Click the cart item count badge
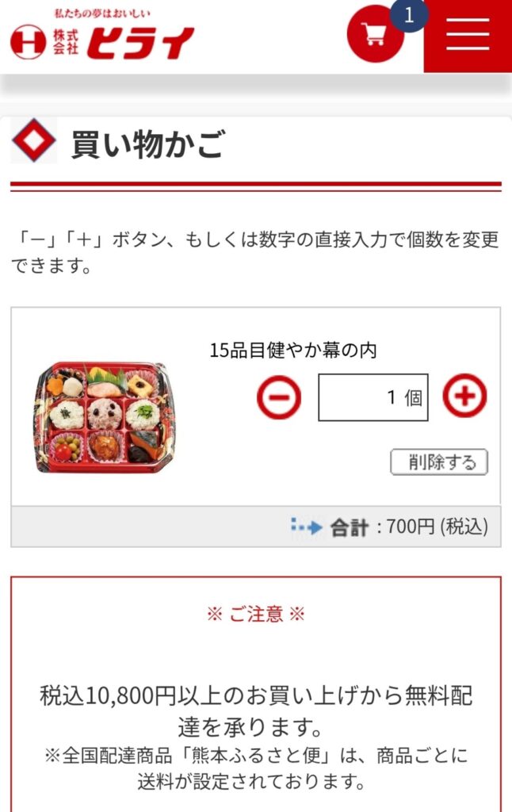Viewport: 512px width, 812px height. point(409,15)
